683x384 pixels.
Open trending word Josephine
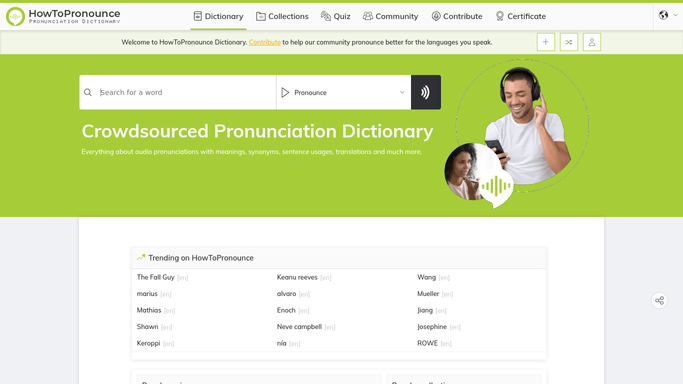pyautogui.click(x=432, y=327)
